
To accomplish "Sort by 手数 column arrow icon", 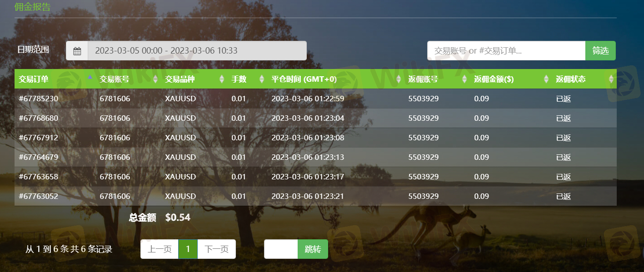I will pyautogui.click(x=262, y=79).
